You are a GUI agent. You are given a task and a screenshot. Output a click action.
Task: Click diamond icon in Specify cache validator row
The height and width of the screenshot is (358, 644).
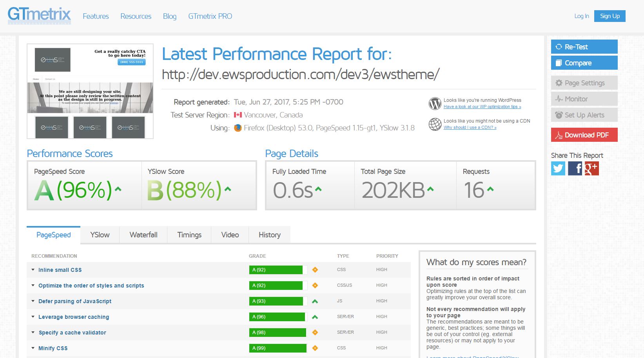point(315,332)
